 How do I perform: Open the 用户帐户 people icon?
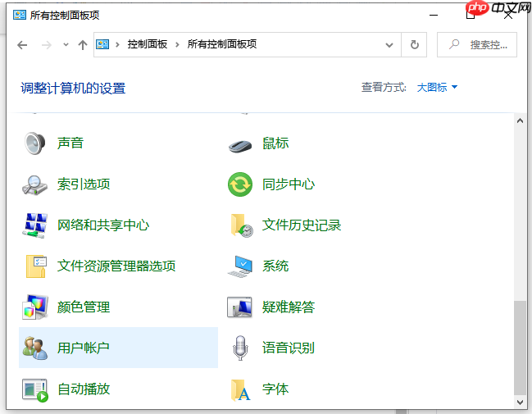[x=35, y=348]
